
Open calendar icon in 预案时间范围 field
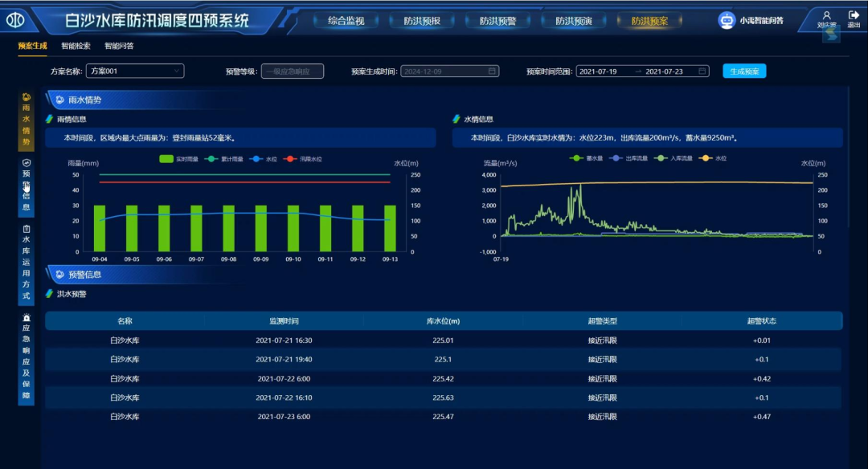(702, 71)
